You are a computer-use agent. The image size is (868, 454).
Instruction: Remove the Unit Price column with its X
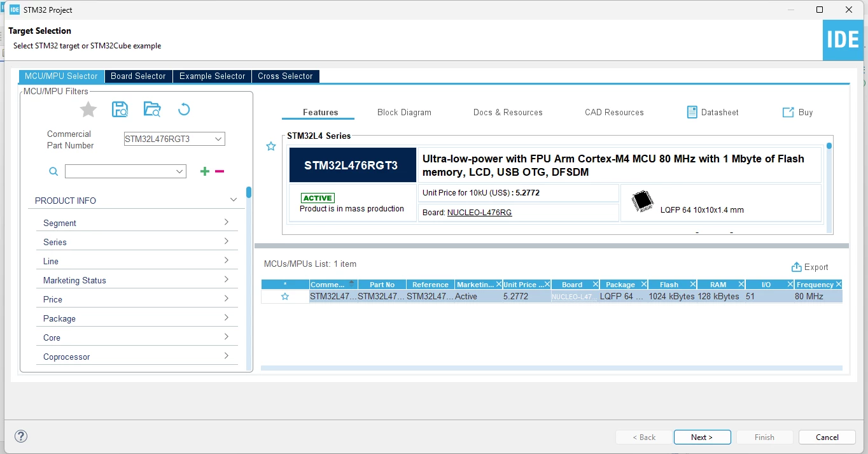click(547, 285)
